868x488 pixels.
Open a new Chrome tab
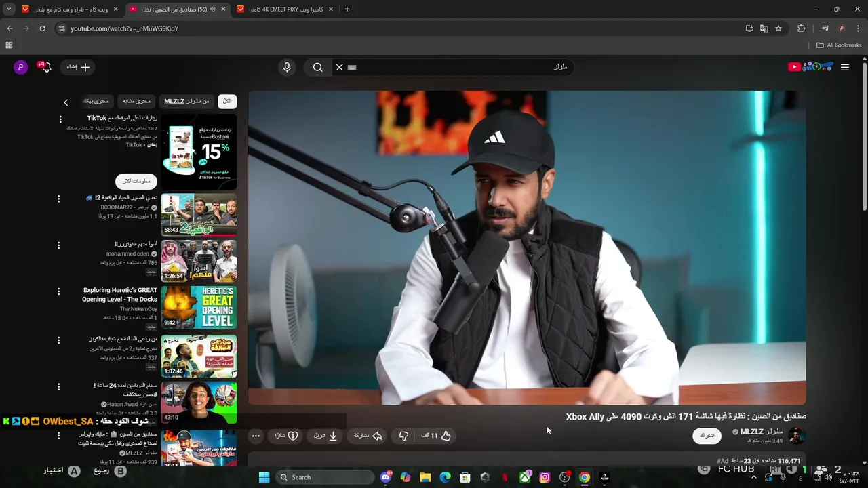347,9
